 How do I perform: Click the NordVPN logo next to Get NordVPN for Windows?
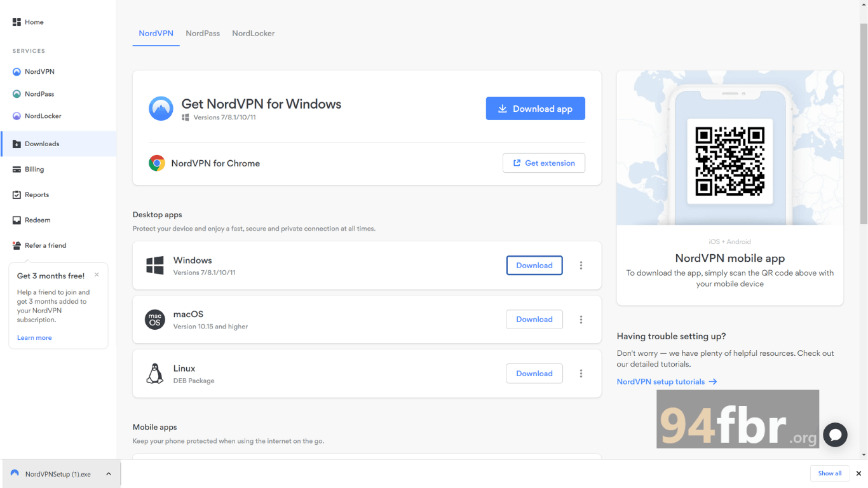(161, 109)
